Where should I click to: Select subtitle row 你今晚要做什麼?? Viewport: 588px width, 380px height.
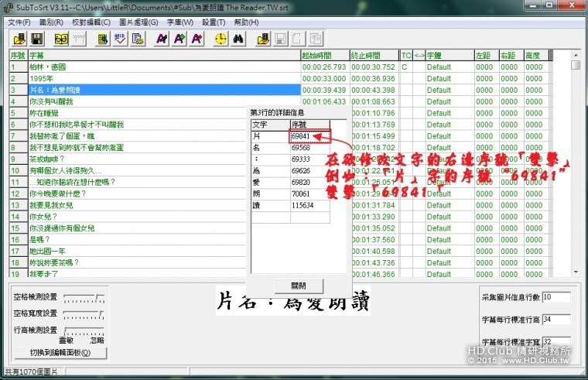tap(137, 193)
